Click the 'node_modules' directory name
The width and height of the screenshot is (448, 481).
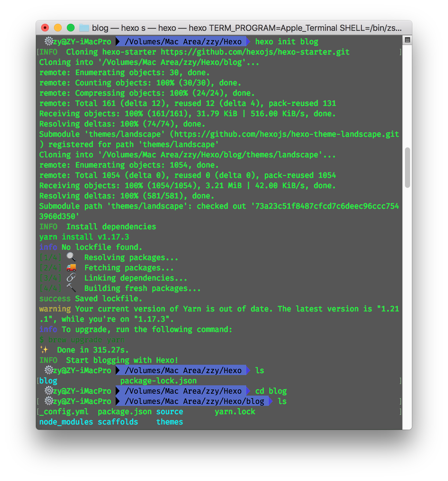click(66, 422)
